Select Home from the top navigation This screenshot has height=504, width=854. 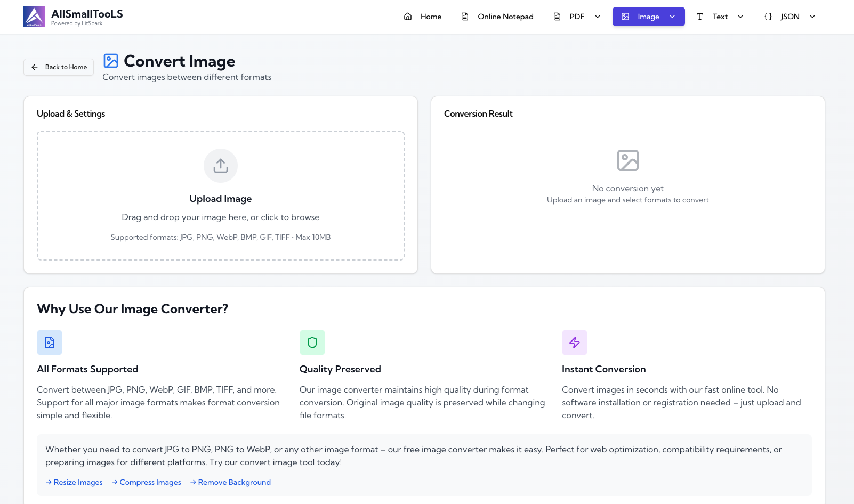coord(431,17)
